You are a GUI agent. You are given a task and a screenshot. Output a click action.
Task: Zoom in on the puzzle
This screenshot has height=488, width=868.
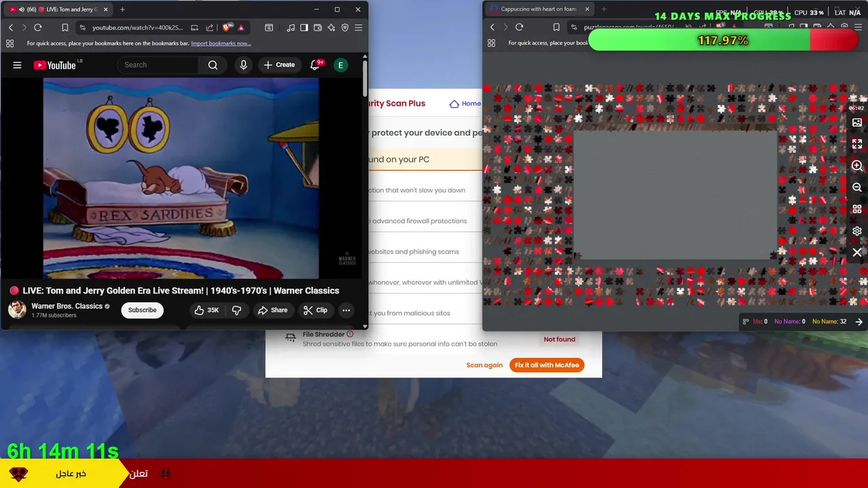coord(857,166)
